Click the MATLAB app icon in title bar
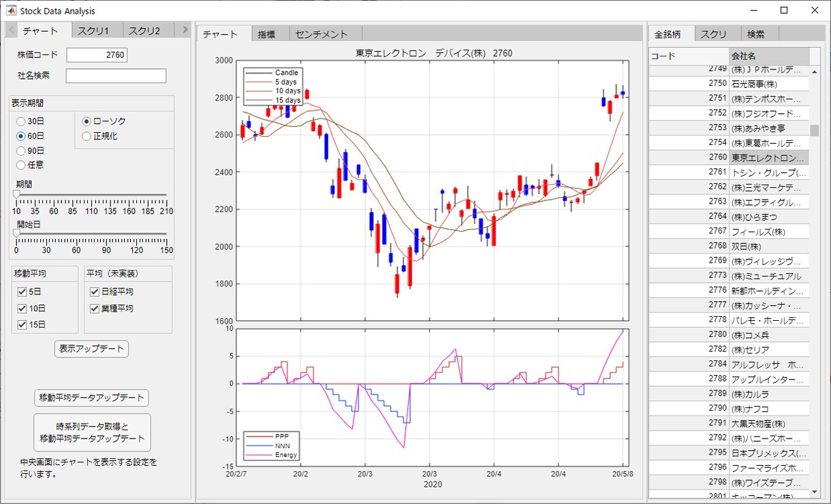 pos(11,11)
